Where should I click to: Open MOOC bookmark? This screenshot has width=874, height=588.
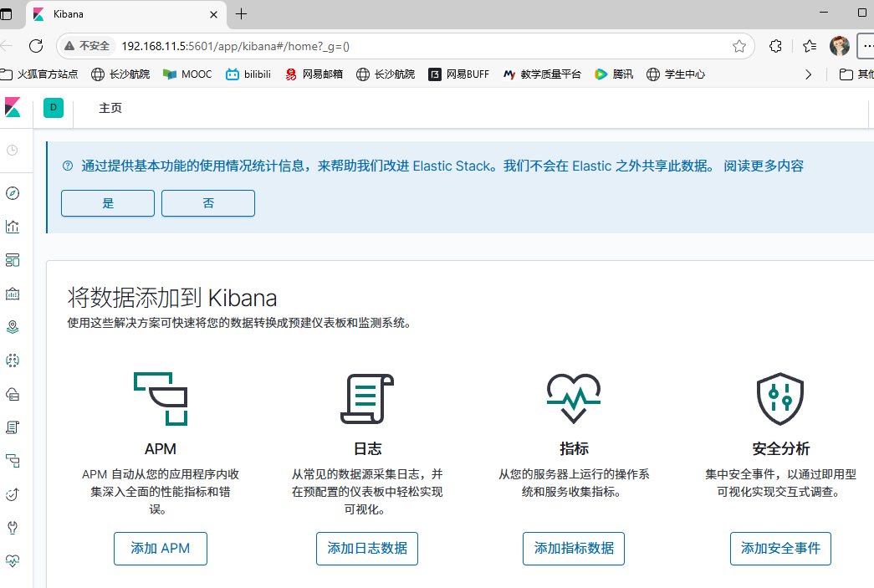point(187,74)
